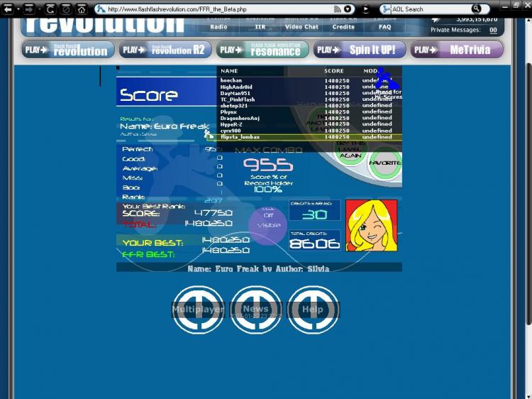
Task: Play Flash Flash Revolution button
Action: [x=68, y=50]
